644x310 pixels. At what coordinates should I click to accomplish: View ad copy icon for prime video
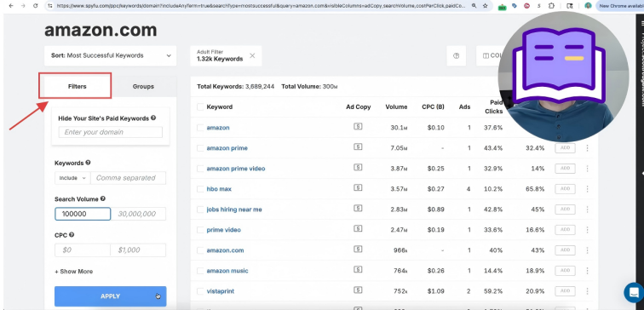358,230
